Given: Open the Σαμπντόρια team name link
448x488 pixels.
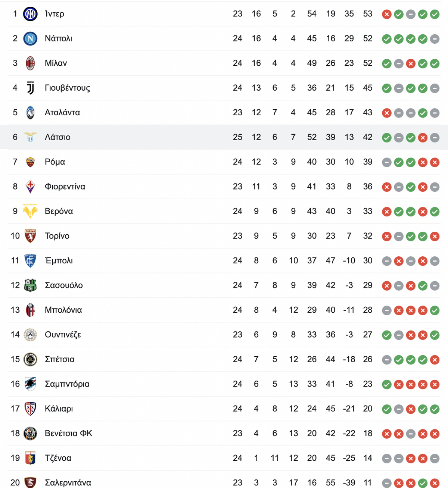Looking at the screenshot, I should 67,384.
